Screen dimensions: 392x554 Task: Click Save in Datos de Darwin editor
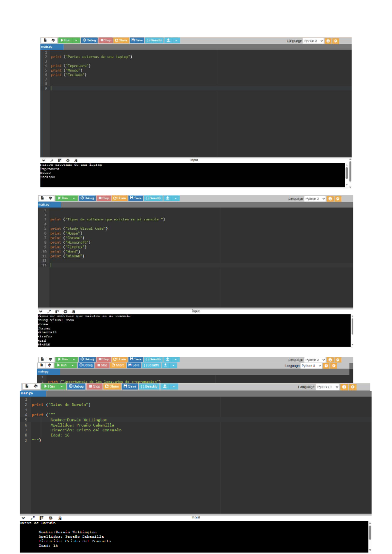tap(130, 386)
